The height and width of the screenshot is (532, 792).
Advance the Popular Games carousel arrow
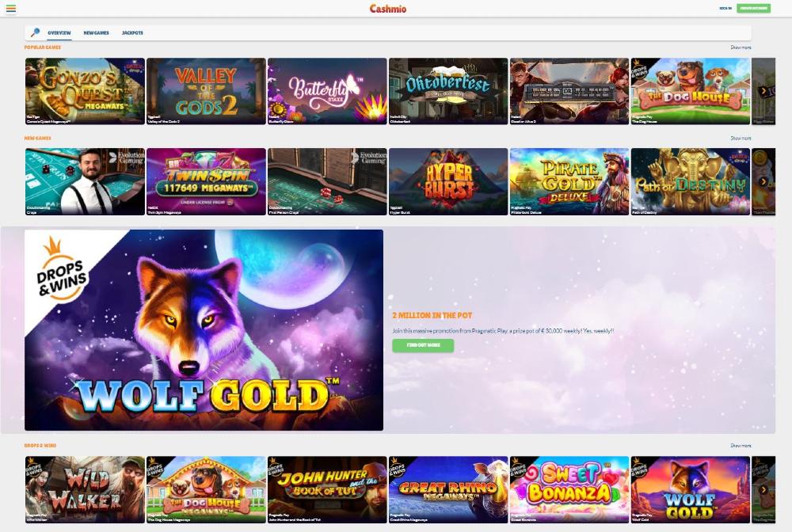(x=763, y=91)
